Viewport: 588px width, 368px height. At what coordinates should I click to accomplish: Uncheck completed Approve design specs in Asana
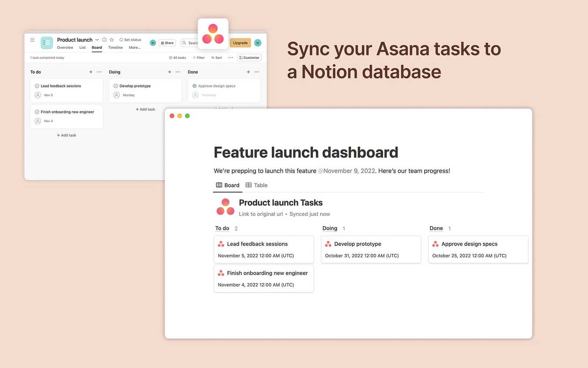click(x=195, y=86)
